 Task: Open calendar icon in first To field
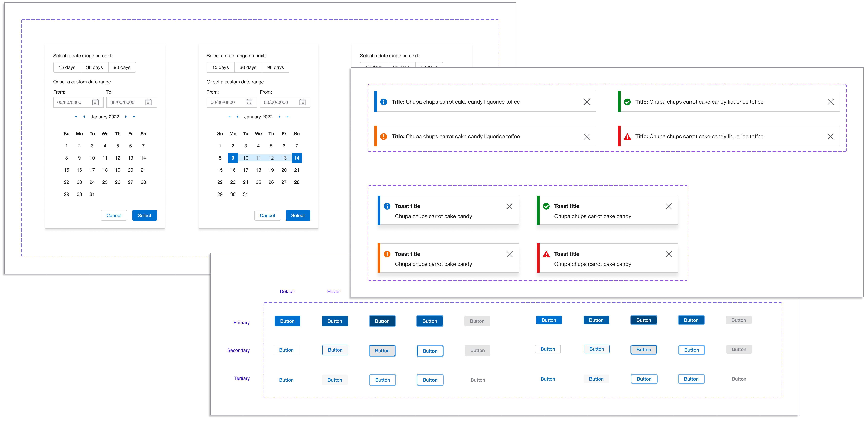(x=149, y=102)
